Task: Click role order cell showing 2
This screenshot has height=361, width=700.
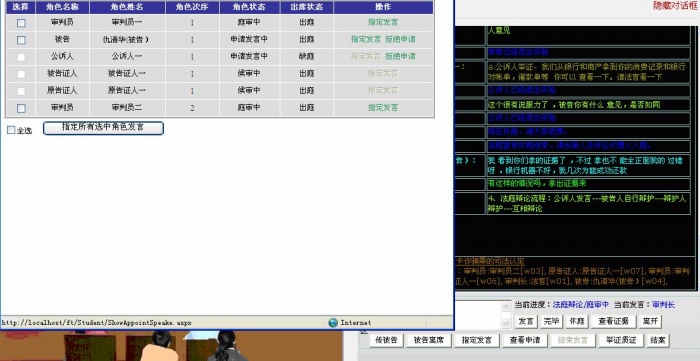Action: coord(192,108)
